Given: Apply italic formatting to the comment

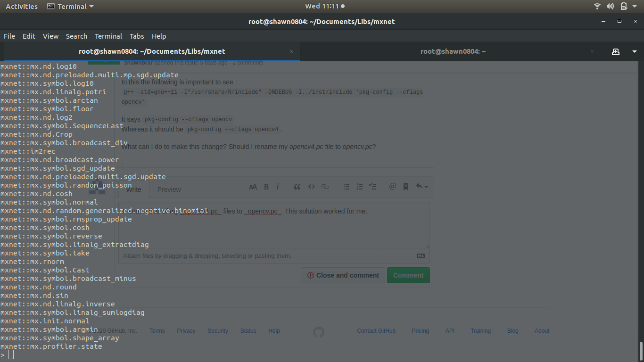Looking at the screenshot, I should tap(278, 187).
